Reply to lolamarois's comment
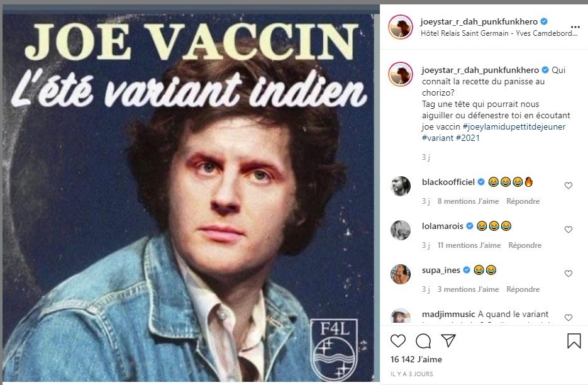This screenshot has width=588, height=385. click(x=524, y=245)
